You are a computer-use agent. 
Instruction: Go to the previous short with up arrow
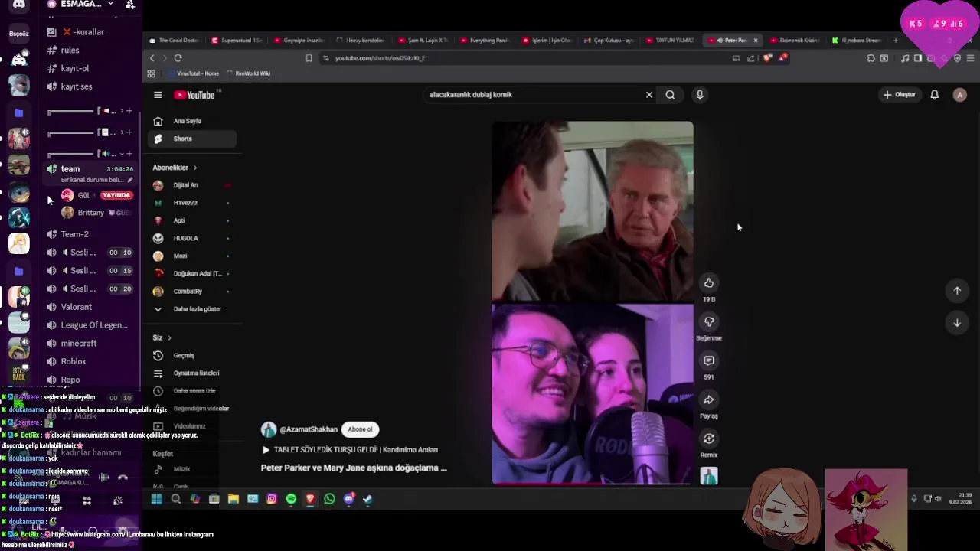(x=957, y=290)
